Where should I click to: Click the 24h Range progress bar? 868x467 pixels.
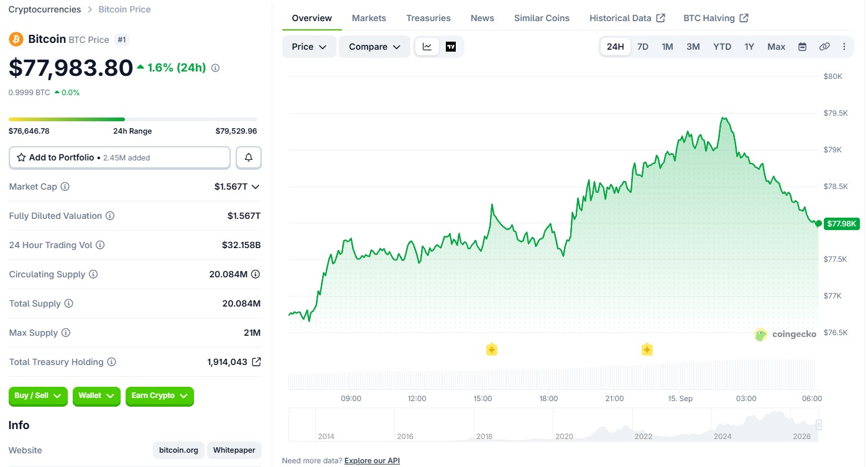click(132, 119)
